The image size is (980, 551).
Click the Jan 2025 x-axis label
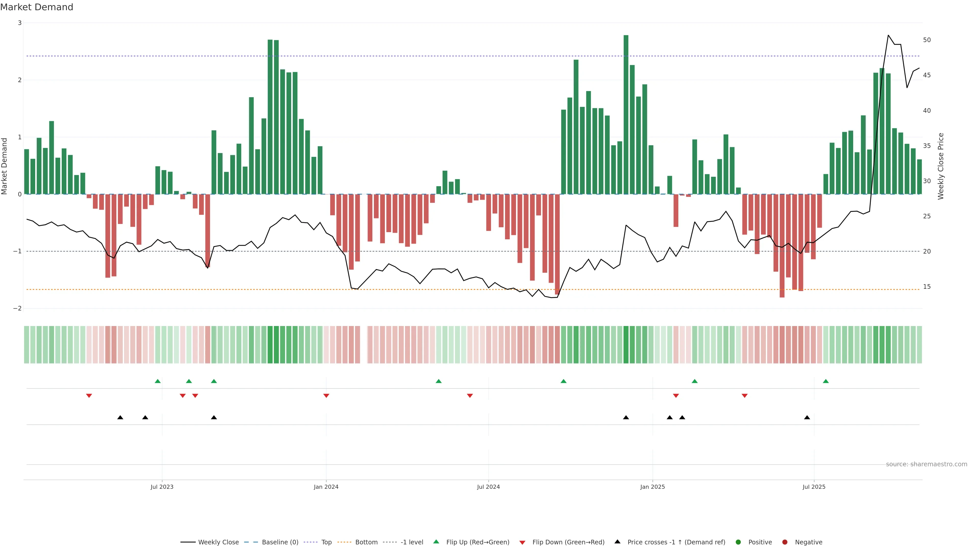(x=653, y=487)
